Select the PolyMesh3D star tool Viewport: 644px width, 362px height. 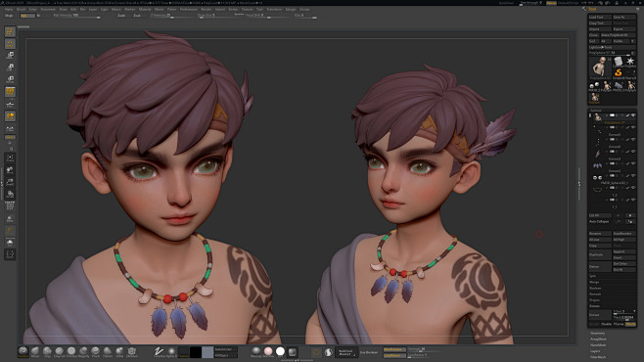click(x=630, y=62)
